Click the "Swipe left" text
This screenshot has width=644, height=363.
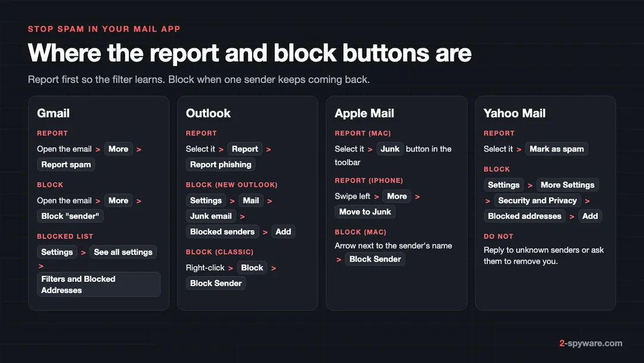coord(352,196)
